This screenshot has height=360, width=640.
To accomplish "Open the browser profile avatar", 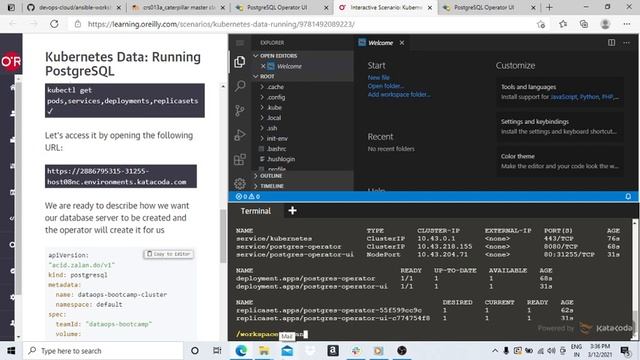I will pyautogui.click(x=605, y=24).
